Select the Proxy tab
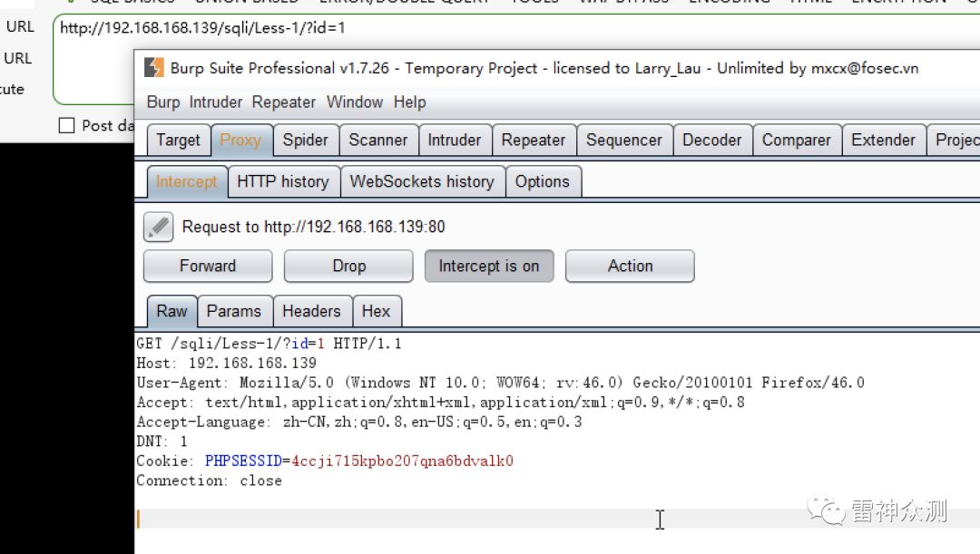Viewport: 980px width, 554px height. coord(240,140)
